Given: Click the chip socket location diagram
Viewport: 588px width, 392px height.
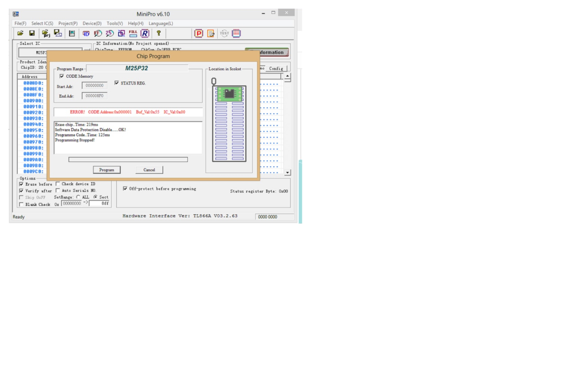Looking at the screenshot, I should click(x=229, y=123).
